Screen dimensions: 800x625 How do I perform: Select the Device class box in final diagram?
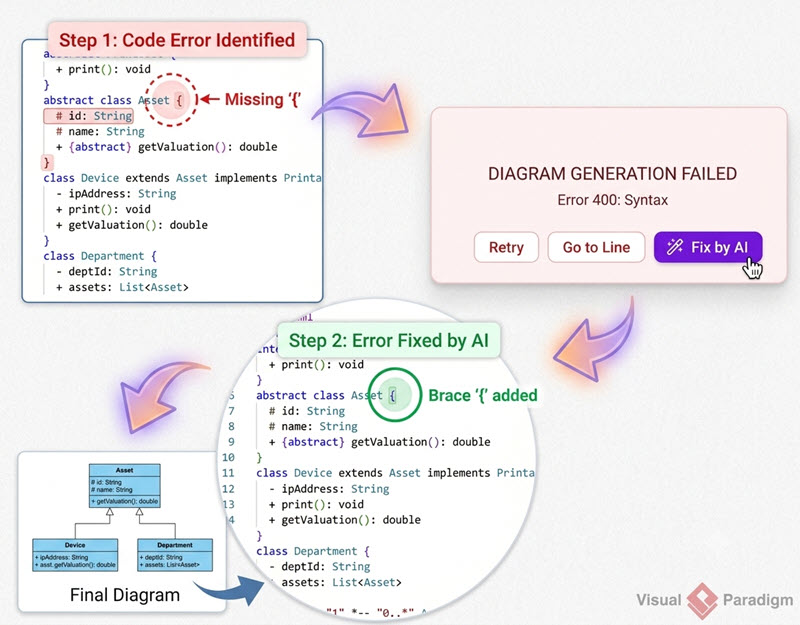[75, 555]
